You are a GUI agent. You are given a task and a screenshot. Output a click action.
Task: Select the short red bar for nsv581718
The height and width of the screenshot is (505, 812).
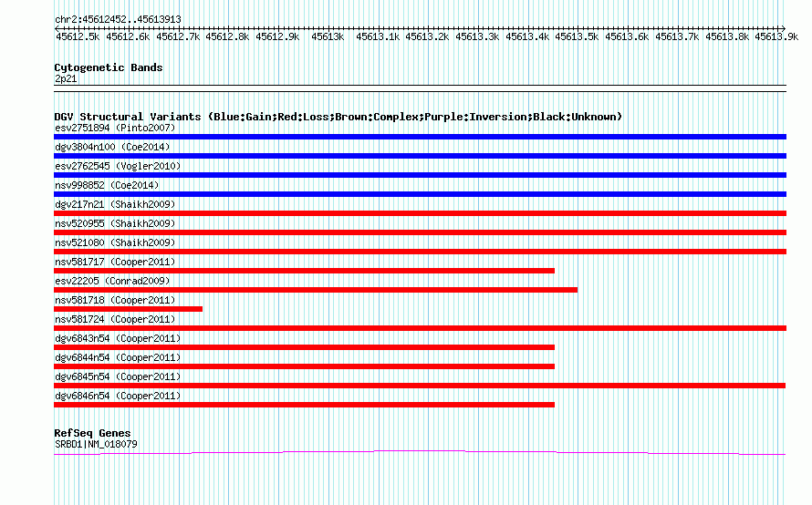[129, 309]
